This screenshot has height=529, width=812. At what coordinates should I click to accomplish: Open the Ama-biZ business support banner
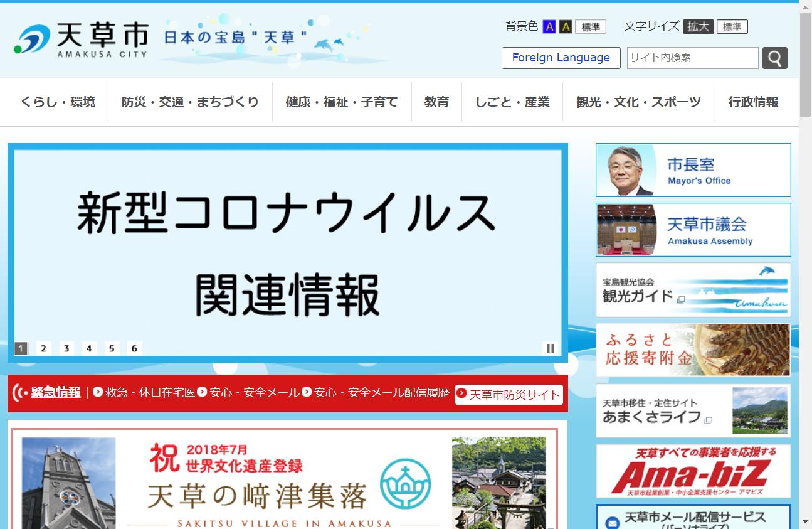(692, 471)
